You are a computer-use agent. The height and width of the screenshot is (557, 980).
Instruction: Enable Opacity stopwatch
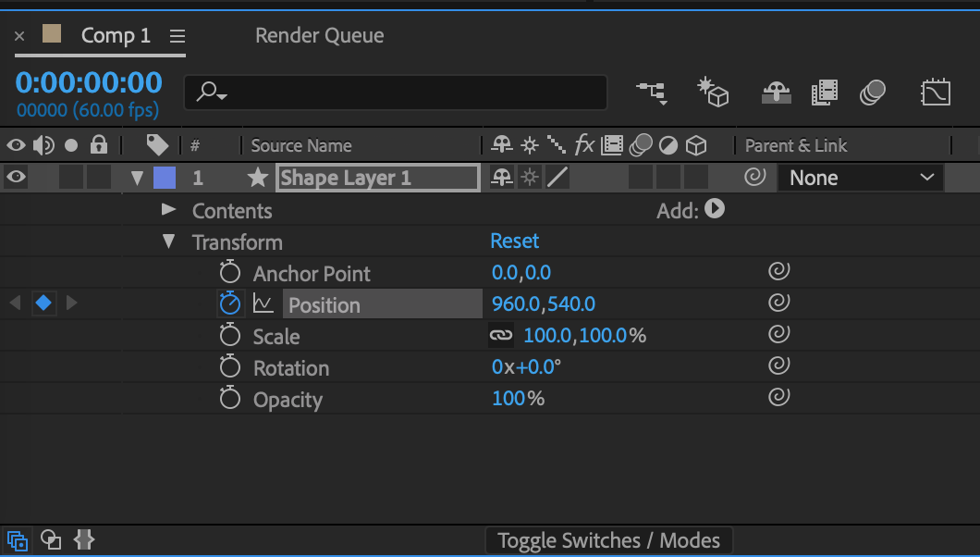point(230,398)
